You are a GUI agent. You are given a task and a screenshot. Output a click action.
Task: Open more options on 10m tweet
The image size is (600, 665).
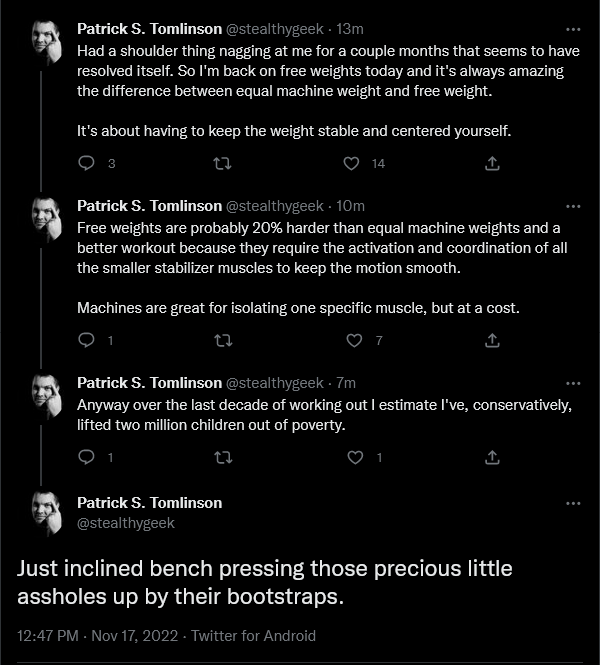(x=573, y=207)
